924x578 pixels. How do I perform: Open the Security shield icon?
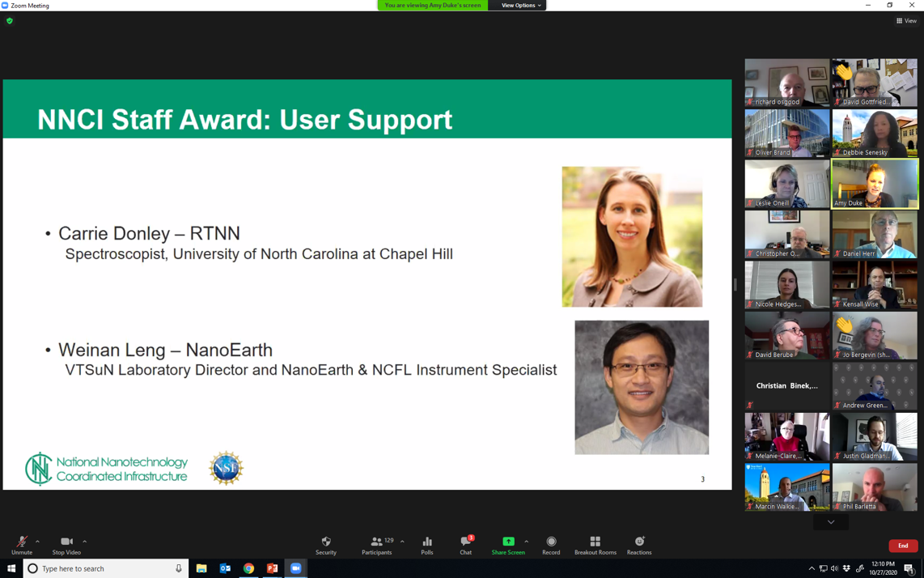[x=326, y=542]
